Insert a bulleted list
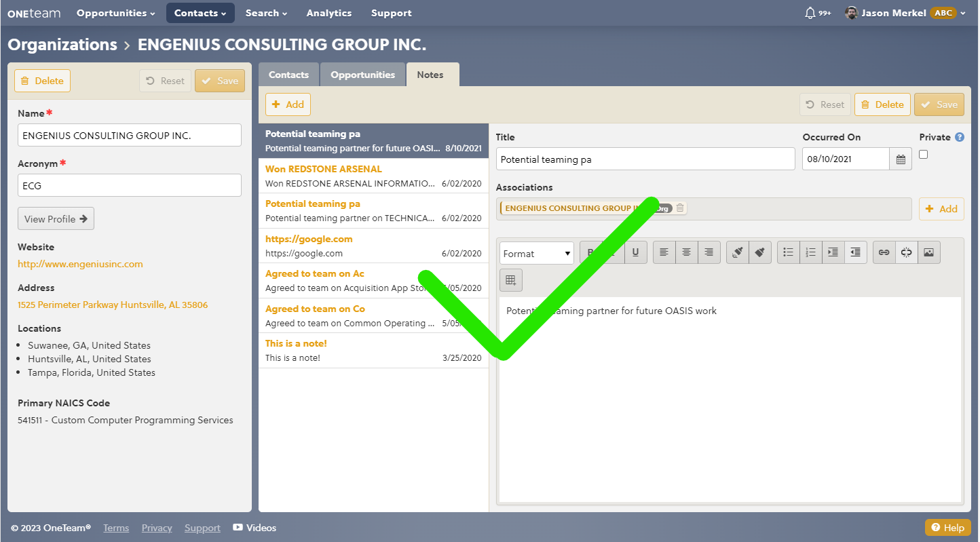980x542 pixels. 788,252
